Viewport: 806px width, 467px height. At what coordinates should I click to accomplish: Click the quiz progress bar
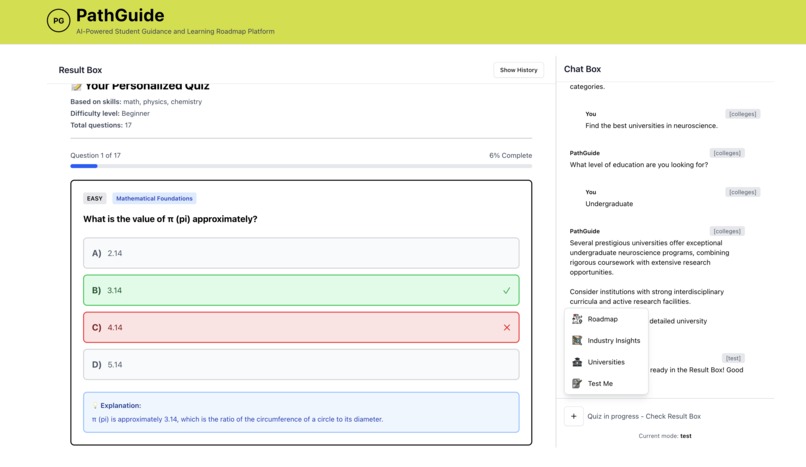point(301,166)
